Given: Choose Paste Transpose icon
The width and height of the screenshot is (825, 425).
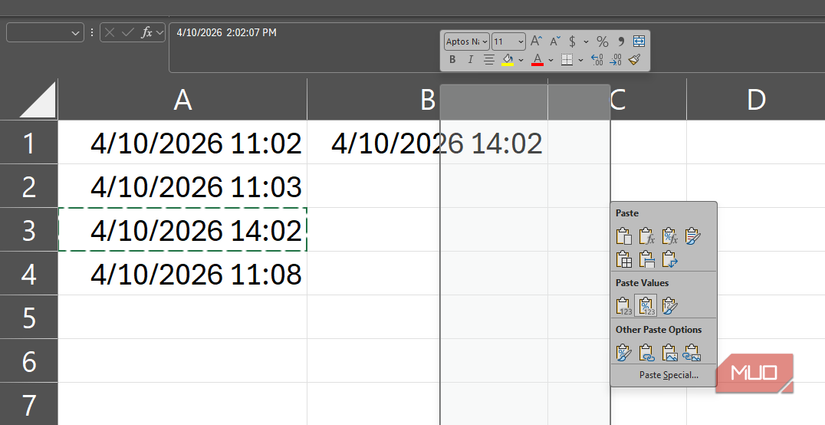Looking at the screenshot, I should pyautogui.click(x=670, y=259).
